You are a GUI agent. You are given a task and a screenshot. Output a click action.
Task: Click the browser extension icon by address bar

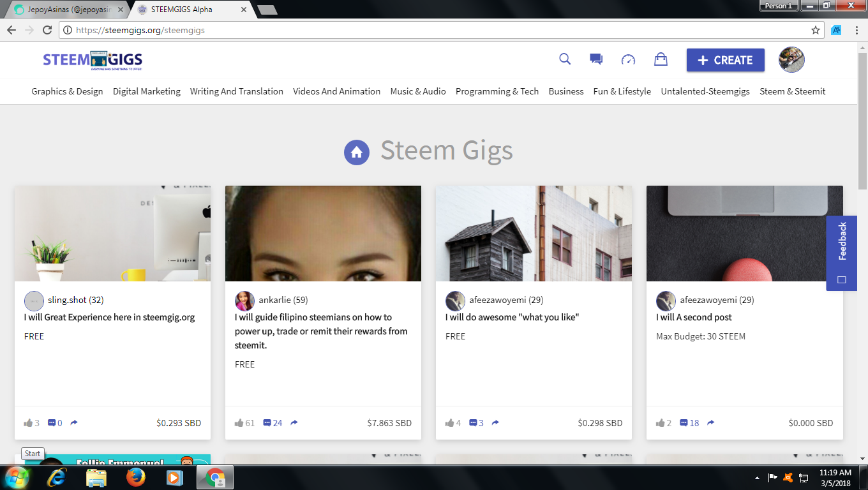836,30
